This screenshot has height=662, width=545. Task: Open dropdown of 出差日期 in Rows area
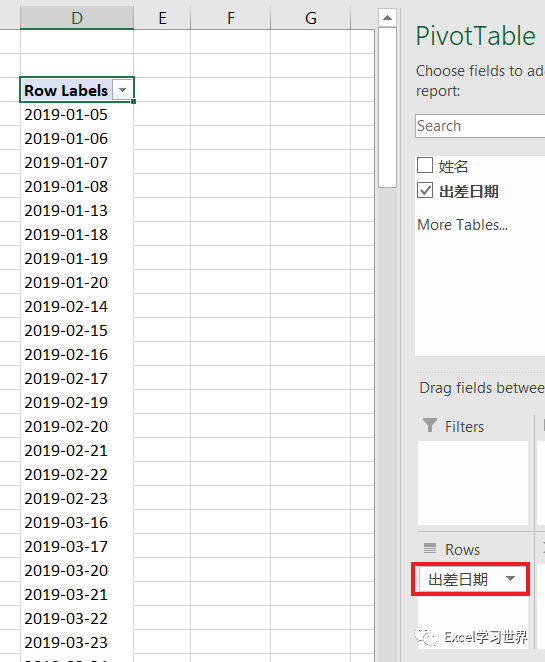tap(510, 578)
